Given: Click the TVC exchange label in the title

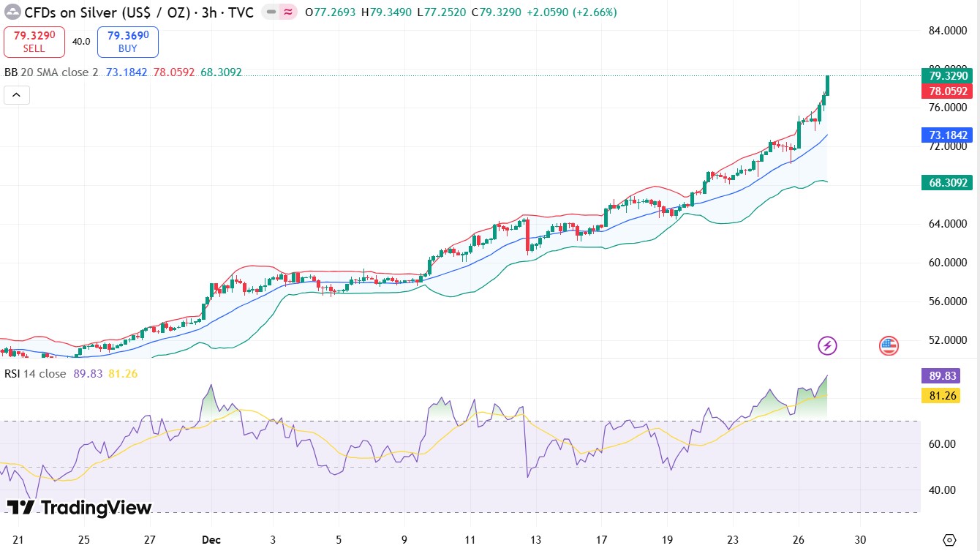Looking at the screenshot, I should tap(241, 12).
